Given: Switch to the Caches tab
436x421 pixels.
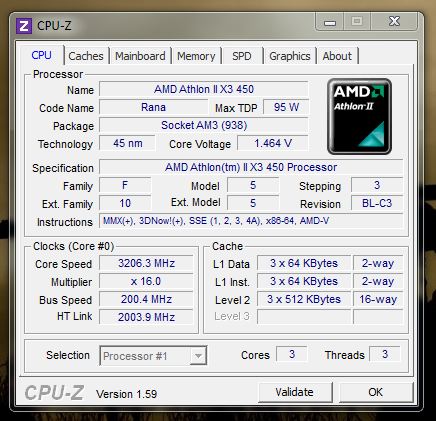Looking at the screenshot, I should click(x=86, y=56).
